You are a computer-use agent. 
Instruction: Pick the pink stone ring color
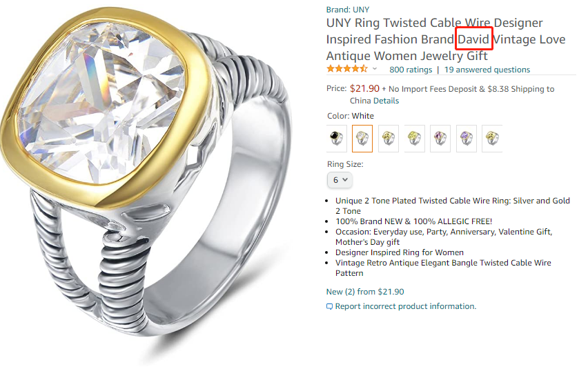click(x=440, y=139)
